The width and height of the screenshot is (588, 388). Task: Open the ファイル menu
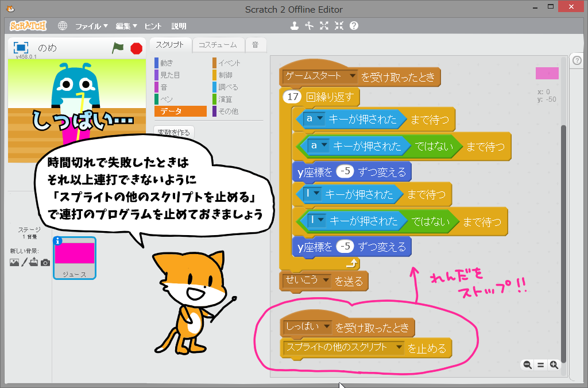91,26
